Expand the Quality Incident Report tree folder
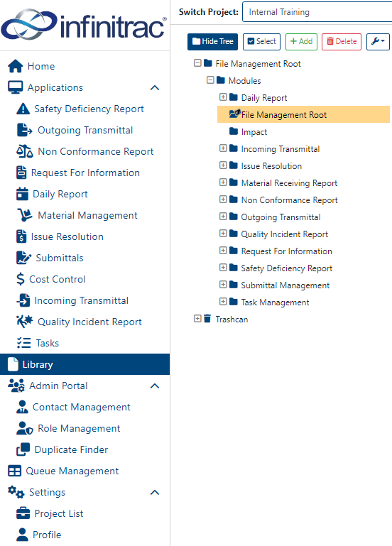The height and width of the screenshot is (546, 392). [x=223, y=234]
